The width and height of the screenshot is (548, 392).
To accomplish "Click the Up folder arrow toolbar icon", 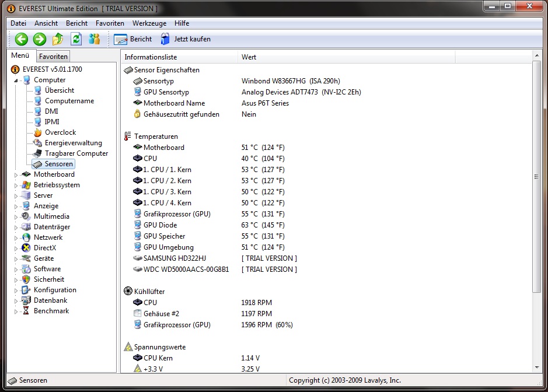I will 58,39.
